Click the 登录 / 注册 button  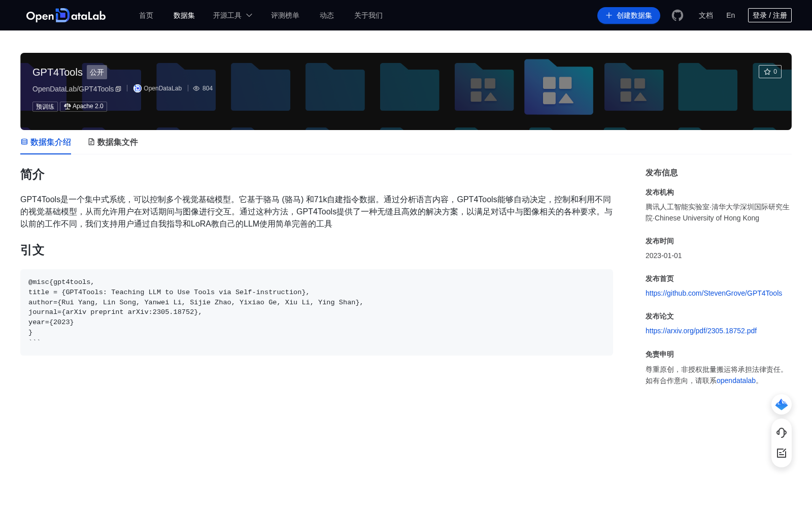(770, 15)
